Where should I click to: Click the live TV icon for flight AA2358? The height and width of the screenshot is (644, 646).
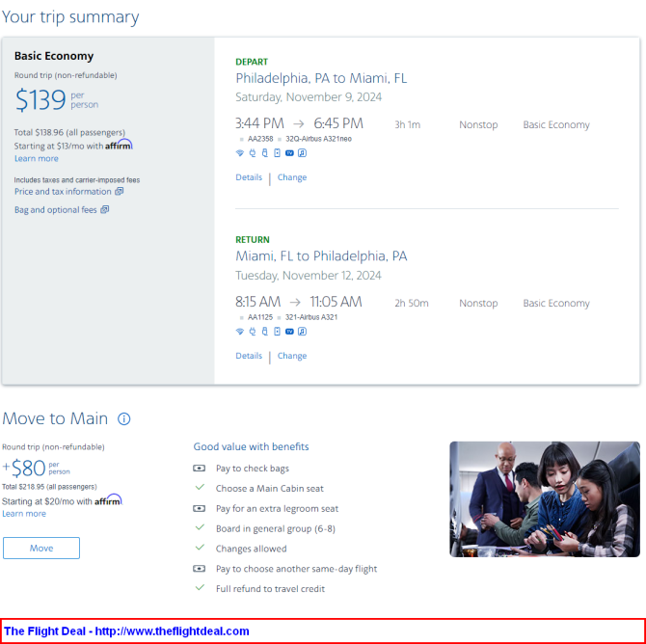click(289, 153)
